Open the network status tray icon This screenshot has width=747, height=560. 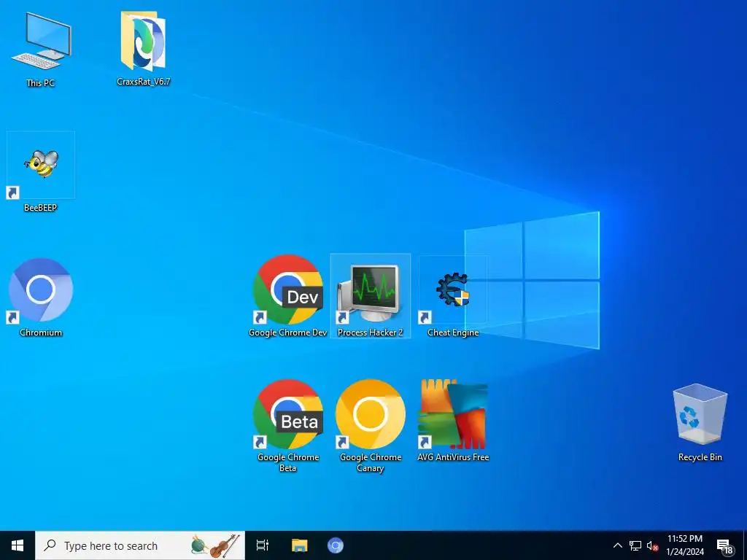[x=635, y=545]
